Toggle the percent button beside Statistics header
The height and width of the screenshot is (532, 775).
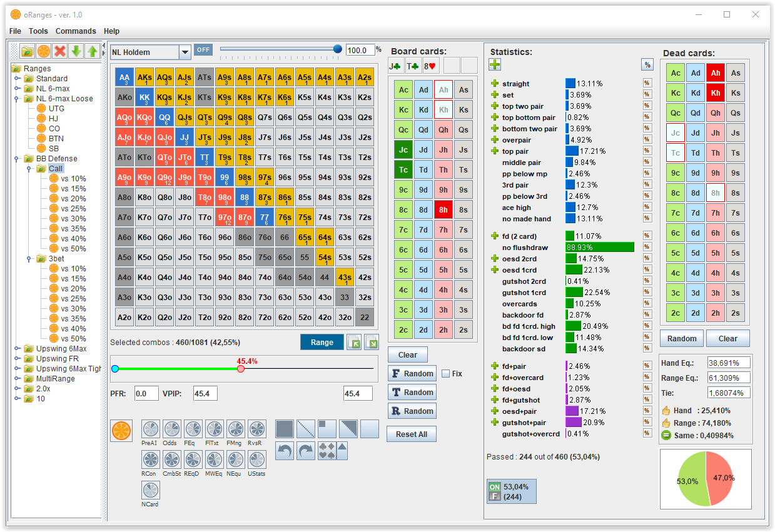tap(647, 65)
